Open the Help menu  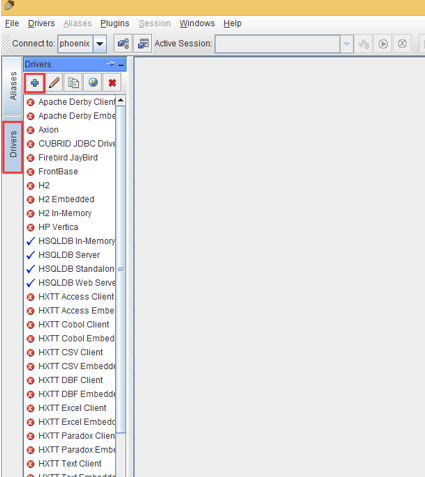(x=232, y=23)
